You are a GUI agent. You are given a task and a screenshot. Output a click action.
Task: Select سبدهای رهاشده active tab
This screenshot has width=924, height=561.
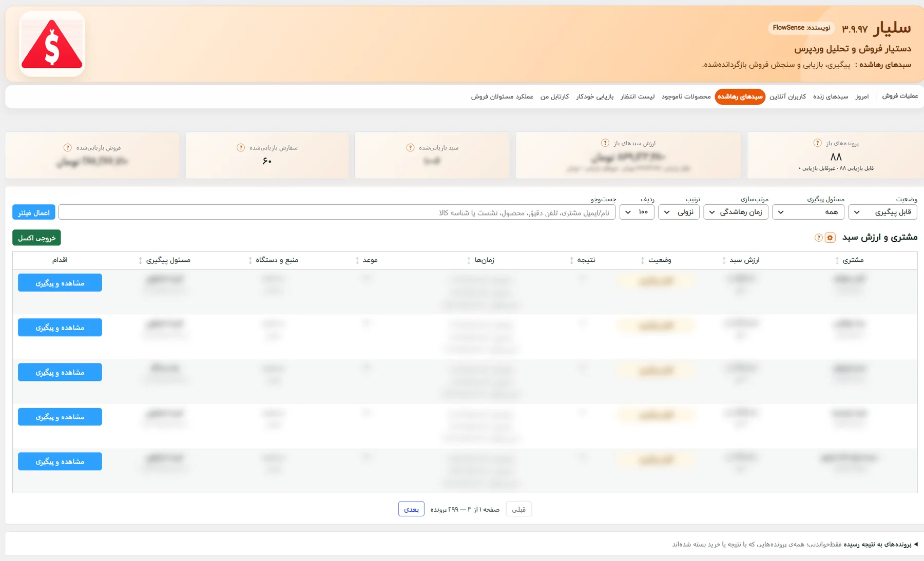(x=740, y=96)
